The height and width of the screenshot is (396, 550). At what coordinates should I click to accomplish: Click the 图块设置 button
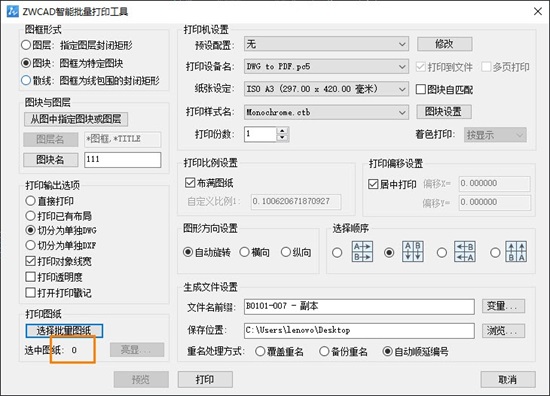(x=444, y=112)
